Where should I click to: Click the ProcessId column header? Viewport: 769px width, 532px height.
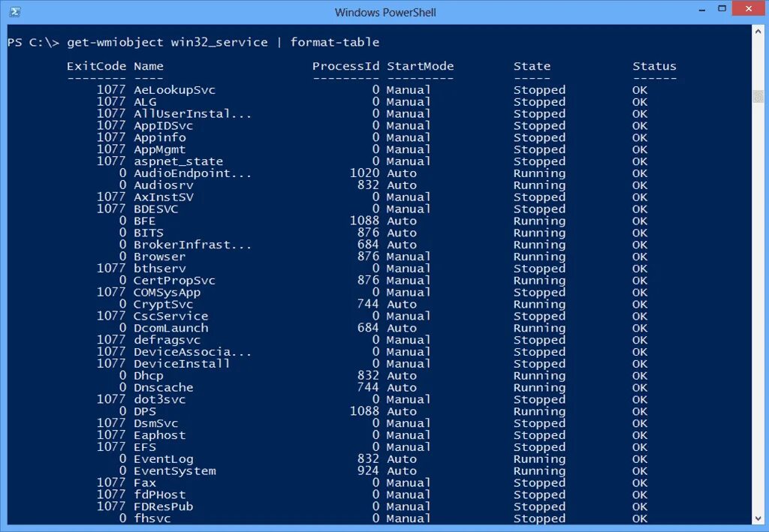click(x=345, y=66)
